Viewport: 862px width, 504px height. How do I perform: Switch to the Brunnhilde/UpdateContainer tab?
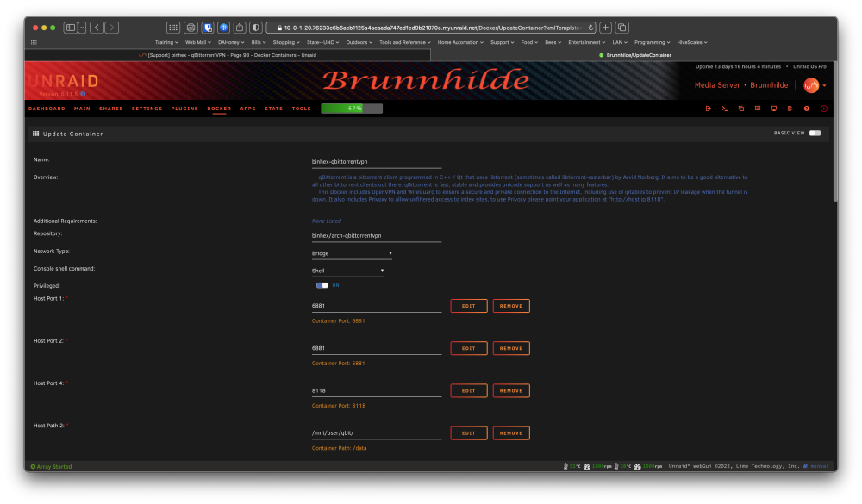tap(634, 55)
